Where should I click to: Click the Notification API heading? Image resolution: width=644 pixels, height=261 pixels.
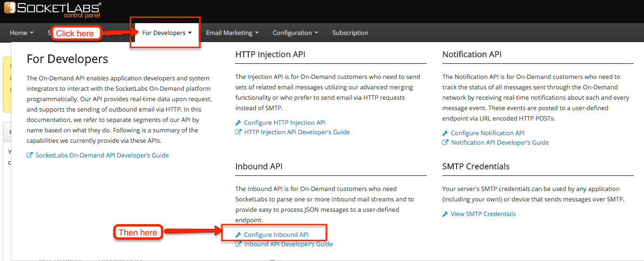[472, 54]
